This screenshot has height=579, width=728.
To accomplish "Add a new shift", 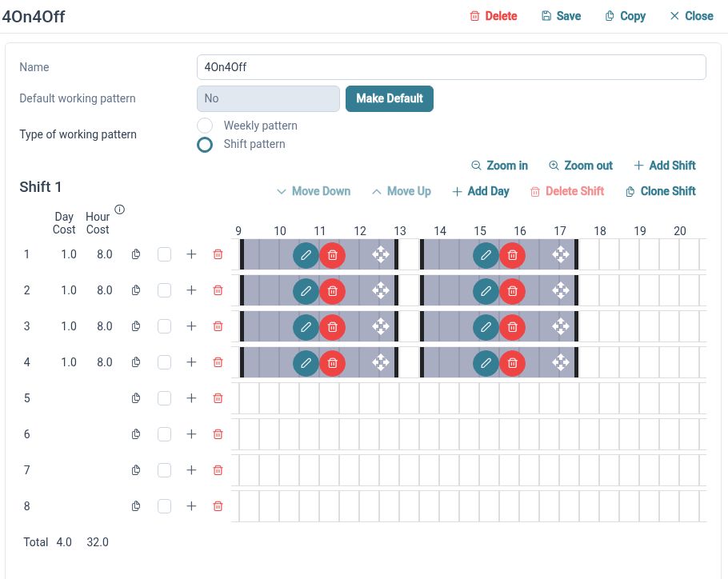I will click(664, 166).
